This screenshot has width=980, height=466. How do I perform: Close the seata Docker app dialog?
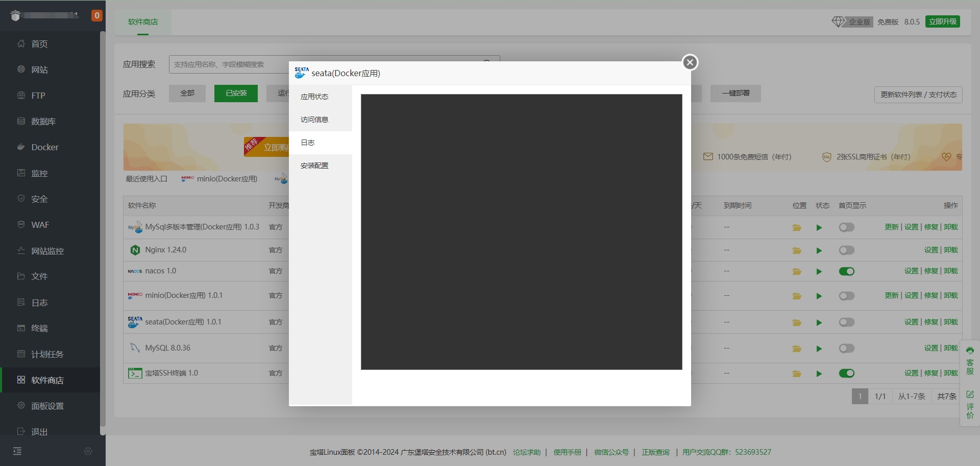pos(690,62)
